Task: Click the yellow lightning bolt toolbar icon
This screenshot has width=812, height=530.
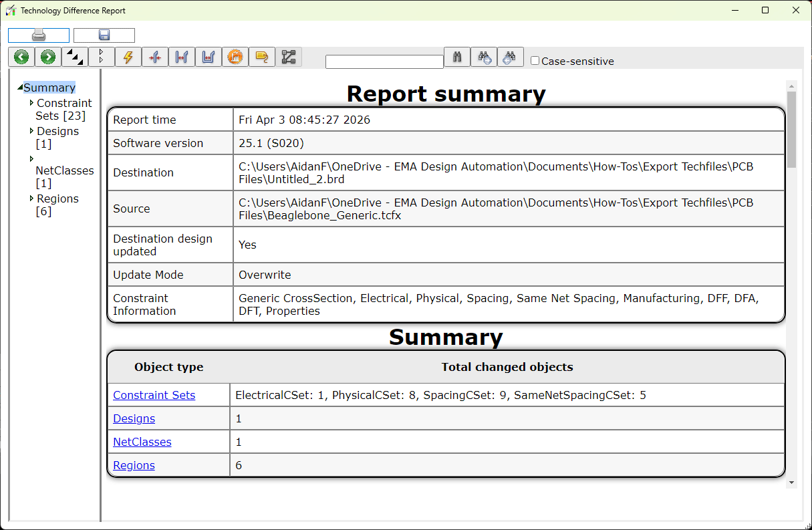Action: pos(128,57)
